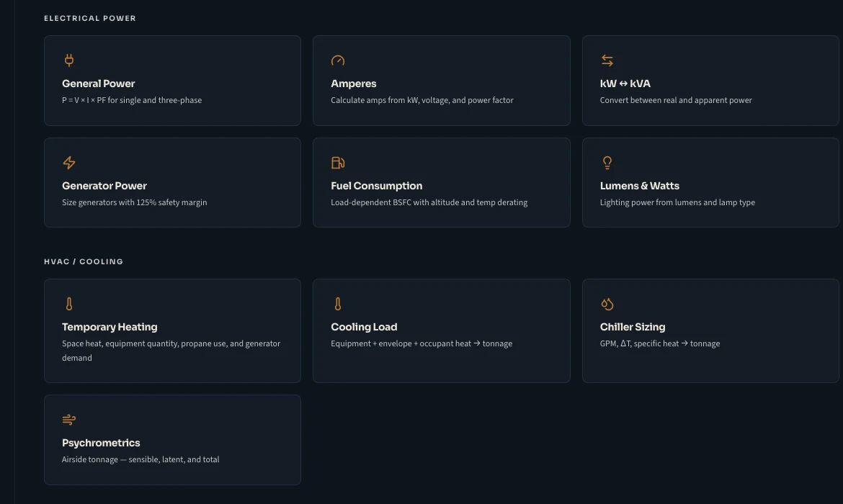
Task: Click the lightbulb icon on Lumens & Watts
Action: (x=607, y=162)
